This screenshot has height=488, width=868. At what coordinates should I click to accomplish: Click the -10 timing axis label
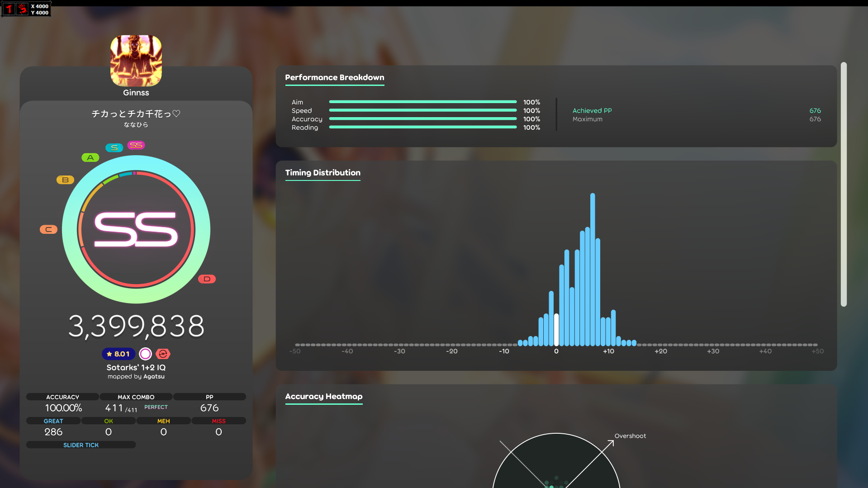pos(504,351)
